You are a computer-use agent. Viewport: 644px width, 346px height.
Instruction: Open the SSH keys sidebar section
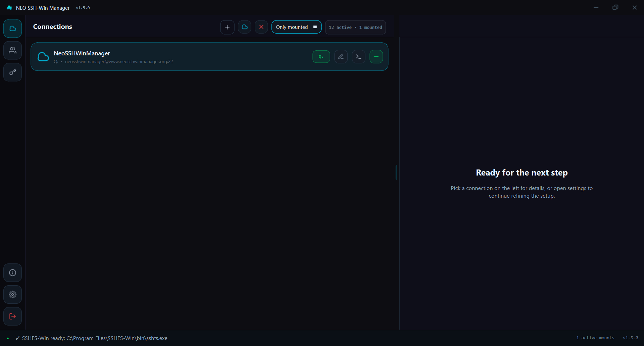[x=13, y=72]
